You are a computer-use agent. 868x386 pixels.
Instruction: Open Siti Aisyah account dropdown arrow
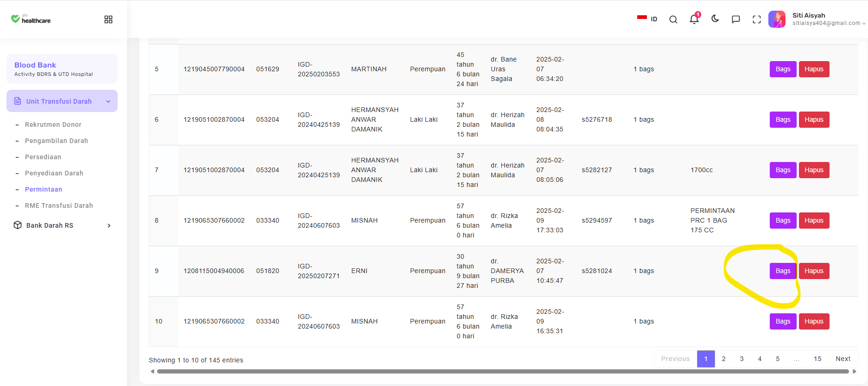point(864,24)
